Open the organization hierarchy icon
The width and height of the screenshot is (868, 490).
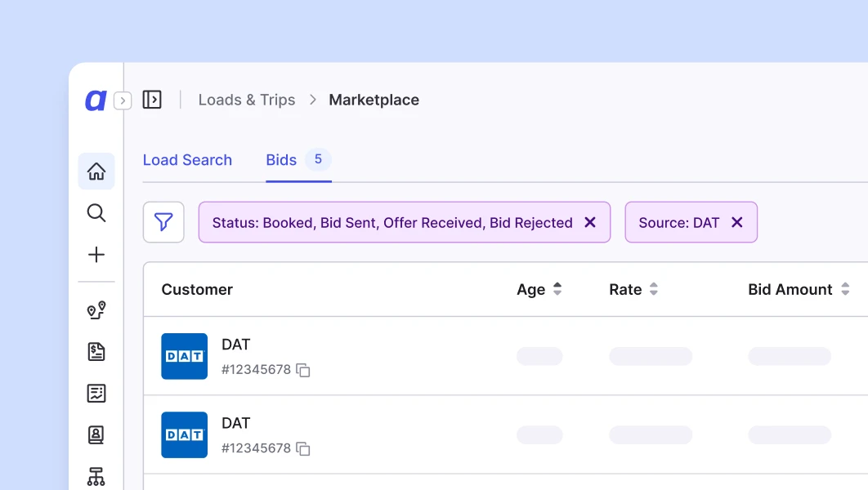pos(96,477)
